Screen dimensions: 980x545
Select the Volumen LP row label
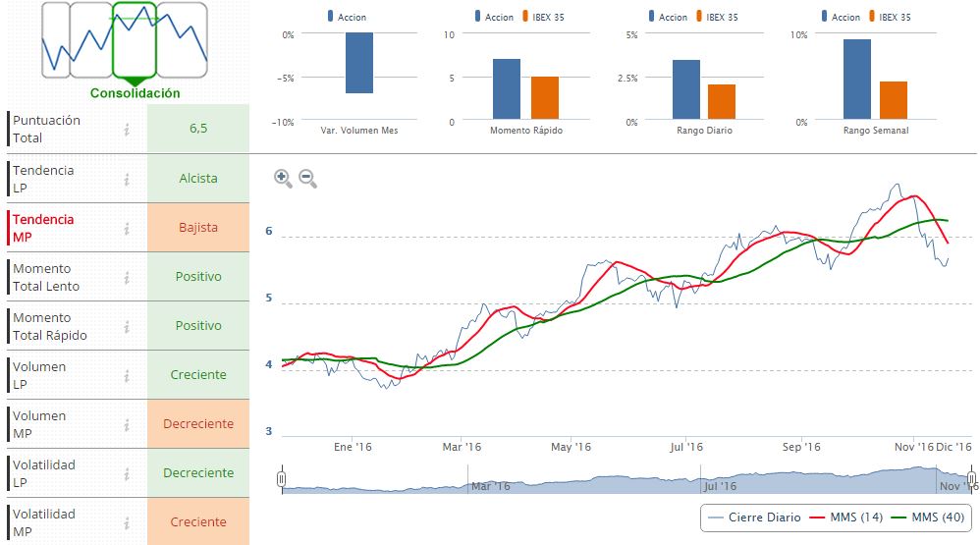(38, 376)
